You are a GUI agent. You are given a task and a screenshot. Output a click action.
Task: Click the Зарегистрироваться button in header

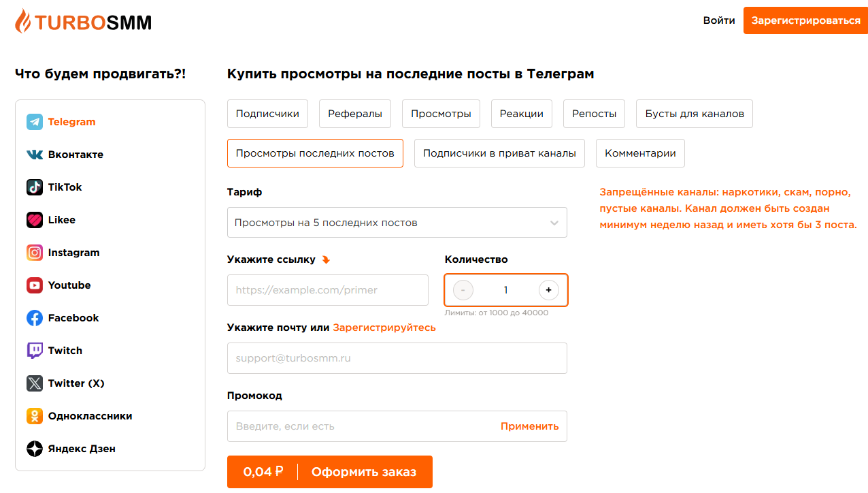coord(805,20)
